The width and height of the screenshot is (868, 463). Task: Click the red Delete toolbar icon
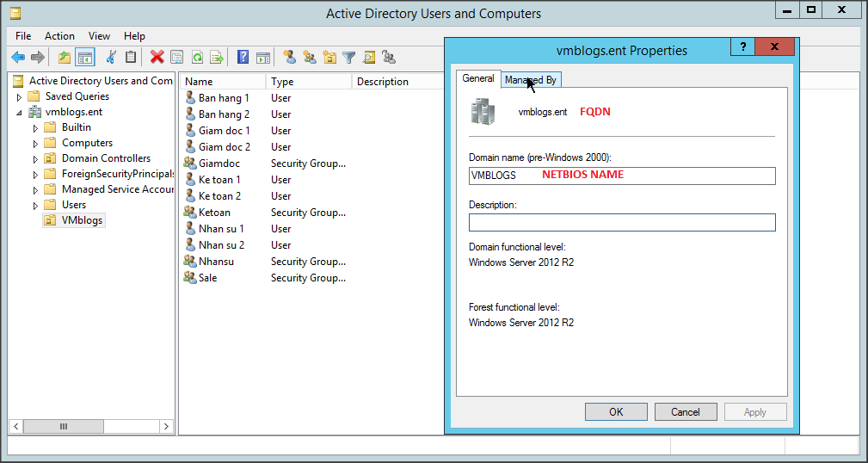pos(157,58)
